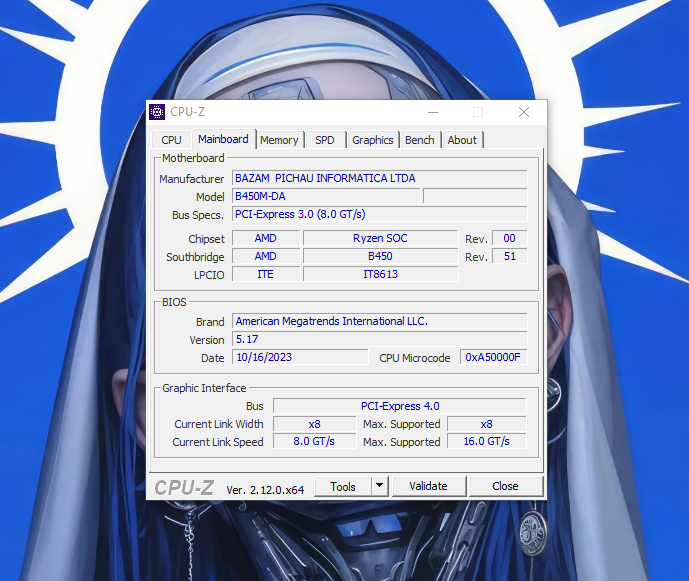Click the Current Link Speed 8.0 GT/s

314,441
